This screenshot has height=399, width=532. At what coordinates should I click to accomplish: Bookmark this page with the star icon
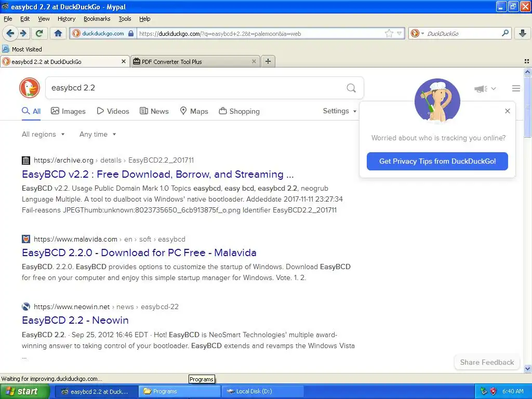coord(389,33)
